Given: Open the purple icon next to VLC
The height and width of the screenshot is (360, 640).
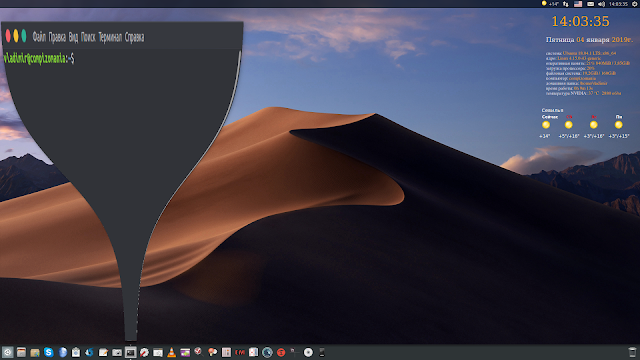Looking at the screenshot, I should point(185,352).
